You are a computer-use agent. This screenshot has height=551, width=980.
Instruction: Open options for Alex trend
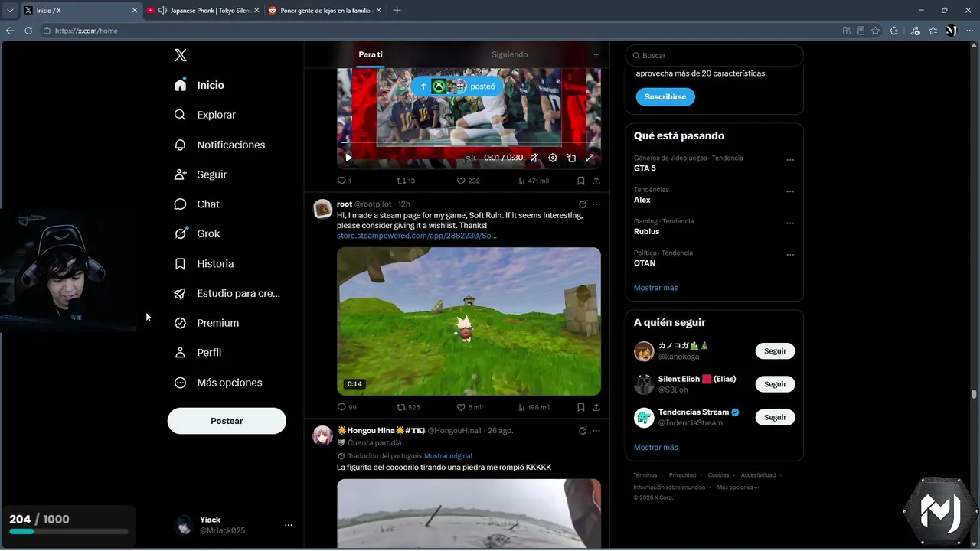point(790,191)
